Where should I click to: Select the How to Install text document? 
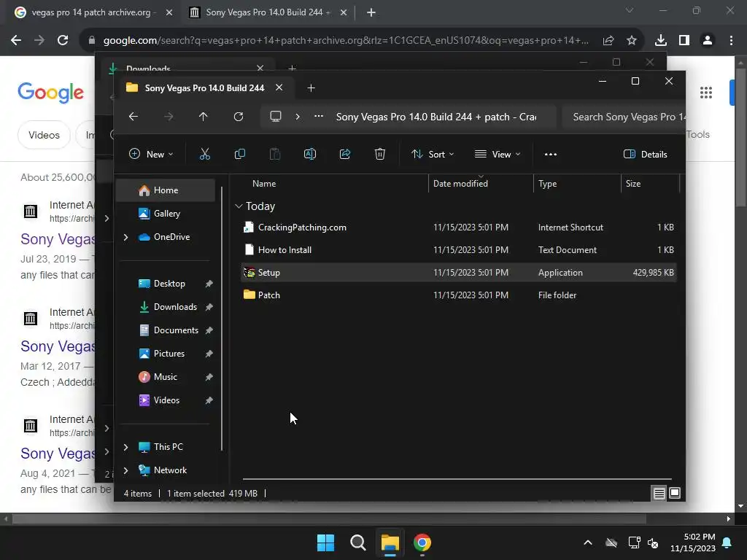pyautogui.click(x=458, y=249)
